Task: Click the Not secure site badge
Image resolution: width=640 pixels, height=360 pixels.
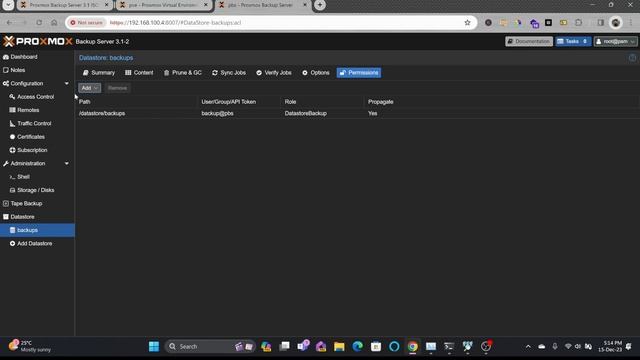Action: coord(87,22)
